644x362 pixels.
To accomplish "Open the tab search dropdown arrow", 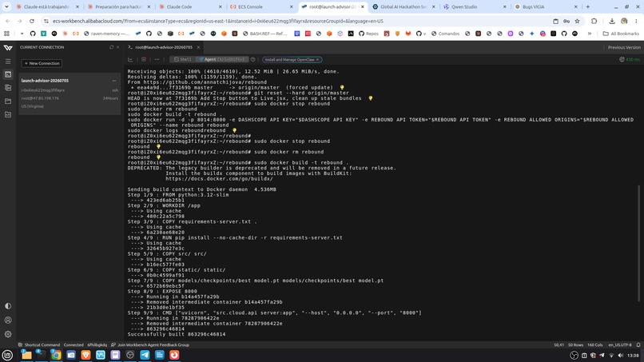I will [x=6, y=7].
